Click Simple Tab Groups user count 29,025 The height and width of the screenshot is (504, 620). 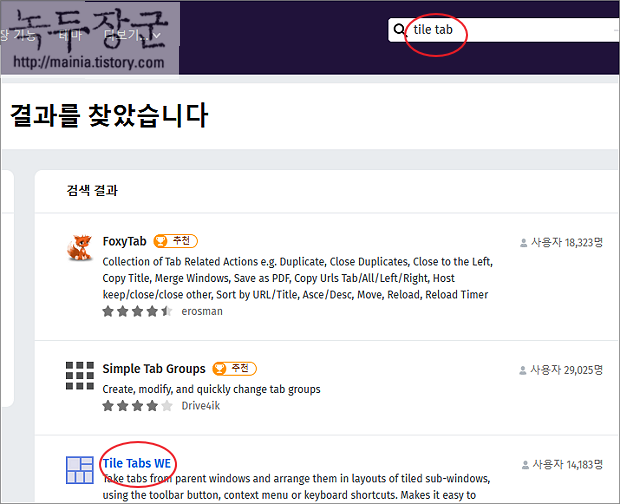561,370
